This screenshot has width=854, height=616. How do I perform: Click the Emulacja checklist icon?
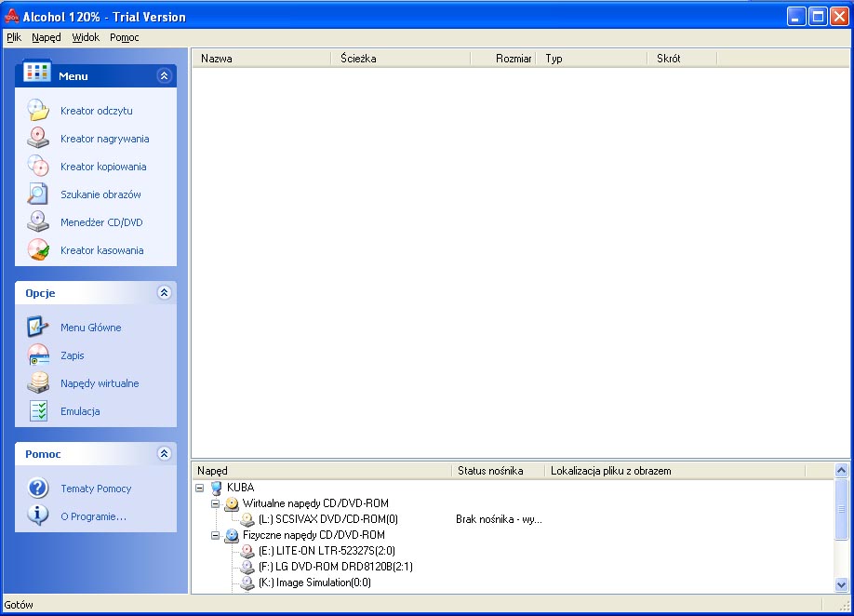(38, 410)
